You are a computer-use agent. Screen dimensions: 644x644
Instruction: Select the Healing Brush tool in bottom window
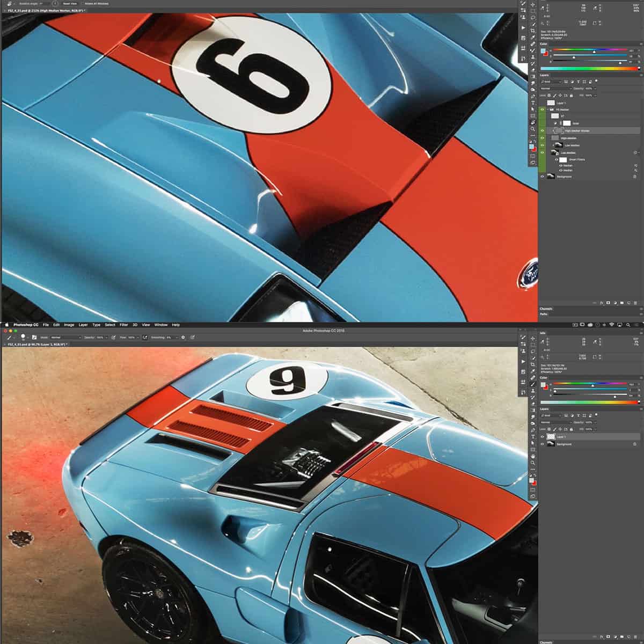(533, 378)
